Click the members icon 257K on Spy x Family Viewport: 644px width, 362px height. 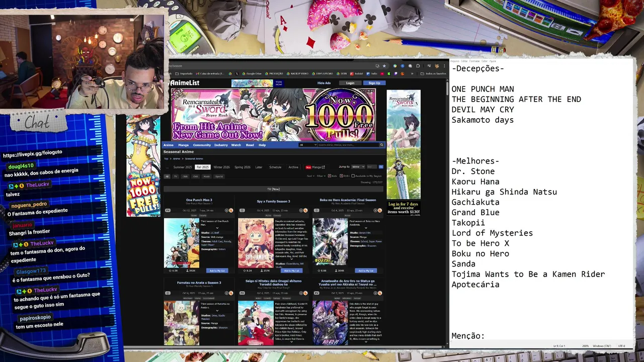pos(265,270)
